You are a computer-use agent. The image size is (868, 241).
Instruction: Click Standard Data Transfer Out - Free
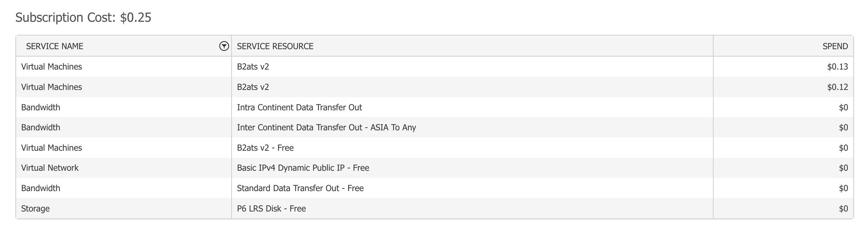[300, 188]
